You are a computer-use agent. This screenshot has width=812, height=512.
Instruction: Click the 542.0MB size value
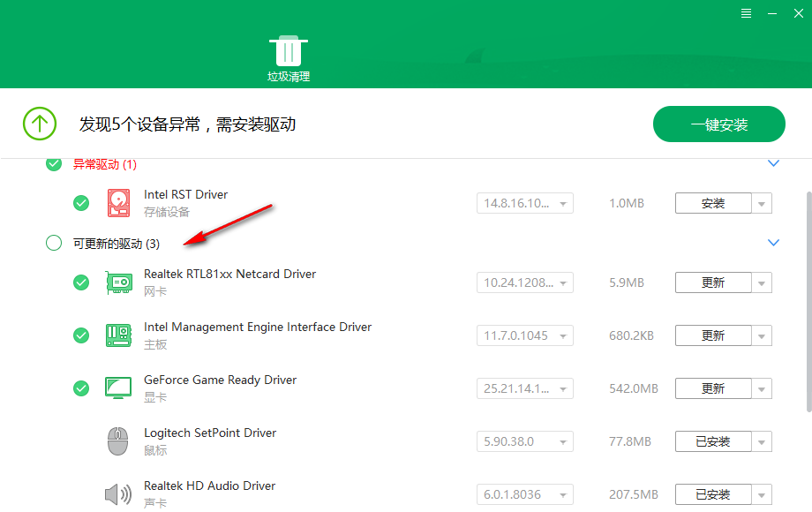[634, 388]
